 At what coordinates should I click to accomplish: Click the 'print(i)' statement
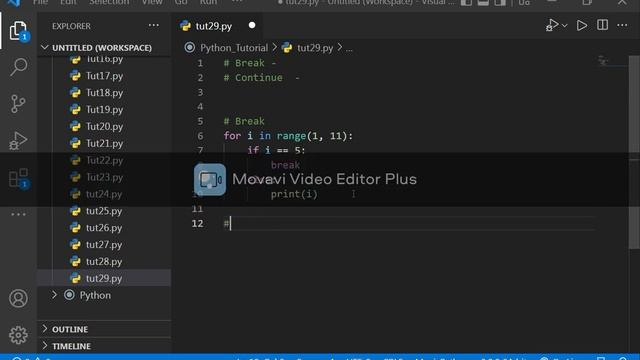click(294, 194)
